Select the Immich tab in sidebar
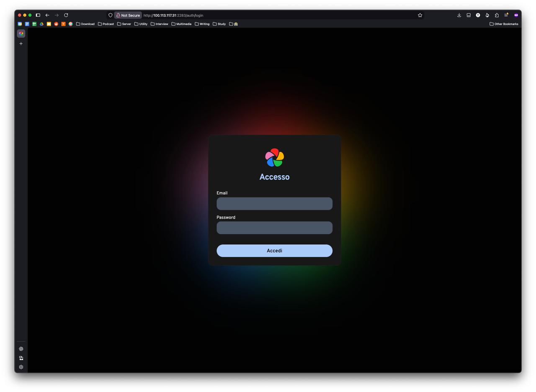The image size is (536, 392). [21, 33]
